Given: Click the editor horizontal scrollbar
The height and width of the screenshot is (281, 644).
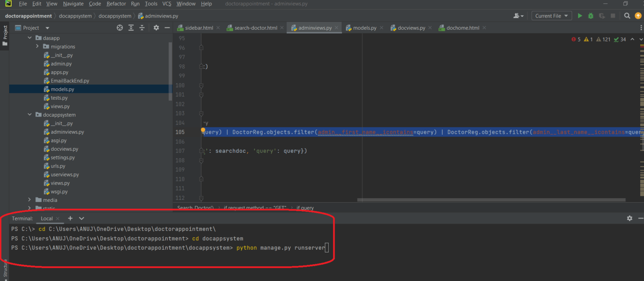Looking at the screenshot, I should click(x=491, y=200).
